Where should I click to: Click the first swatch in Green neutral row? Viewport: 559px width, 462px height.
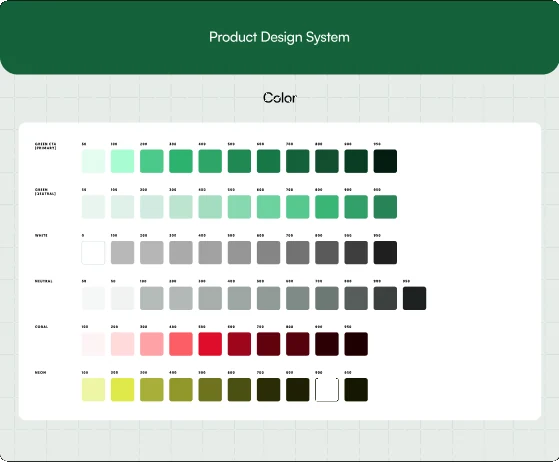93,207
